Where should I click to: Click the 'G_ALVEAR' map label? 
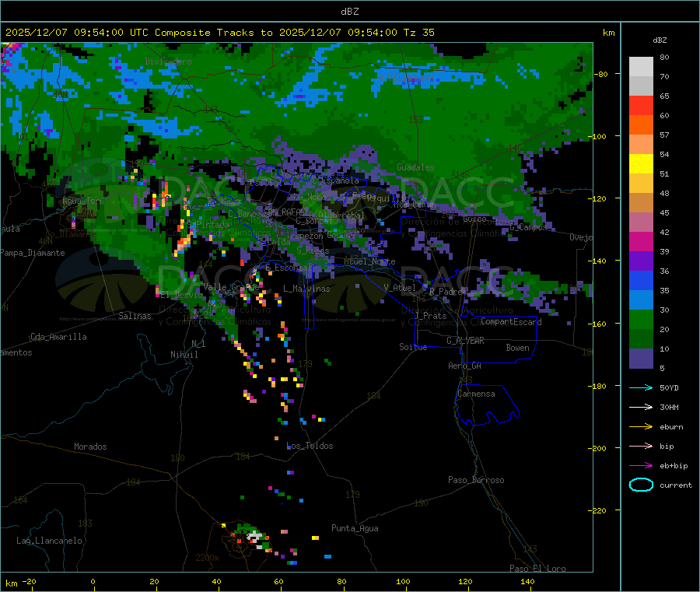[x=465, y=341]
